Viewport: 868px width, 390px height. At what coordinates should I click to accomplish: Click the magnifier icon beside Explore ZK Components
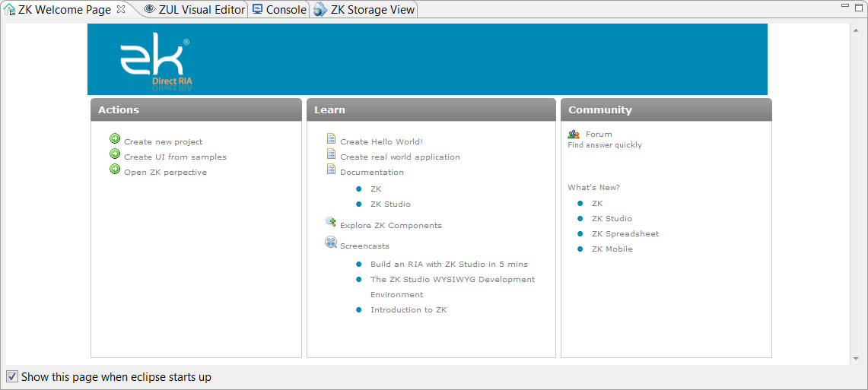click(x=331, y=222)
